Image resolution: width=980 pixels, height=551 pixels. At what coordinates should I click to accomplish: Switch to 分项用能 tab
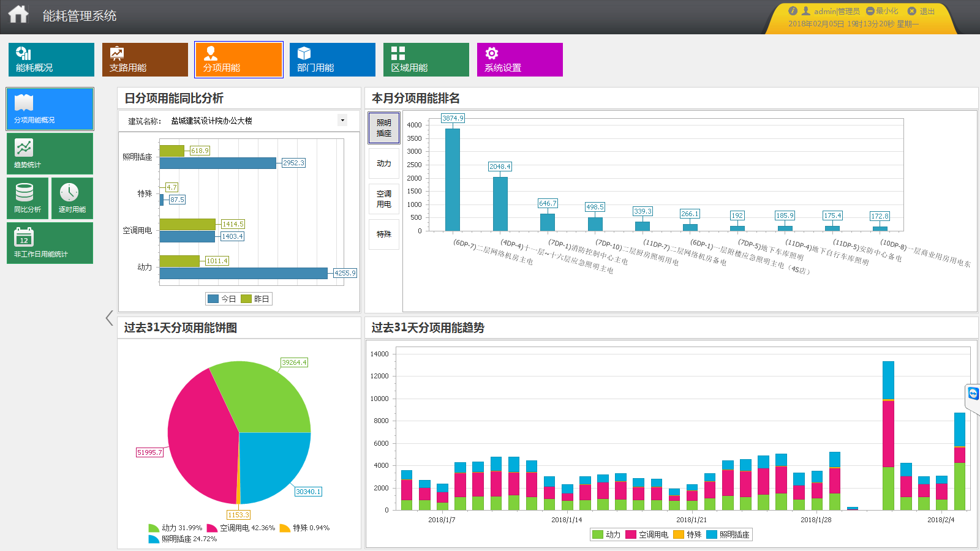pos(239,59)
